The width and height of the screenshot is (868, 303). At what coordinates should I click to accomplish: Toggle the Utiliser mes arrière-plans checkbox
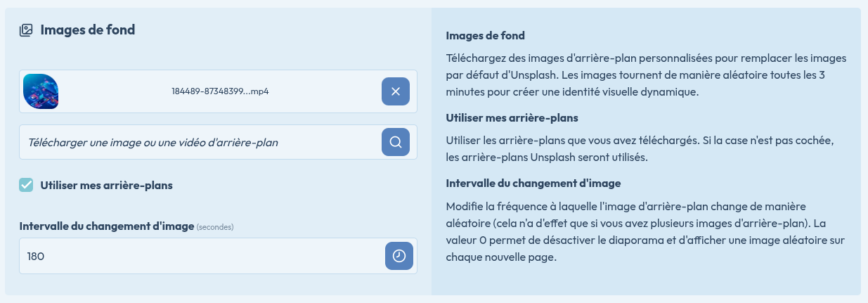click(26, 185)
